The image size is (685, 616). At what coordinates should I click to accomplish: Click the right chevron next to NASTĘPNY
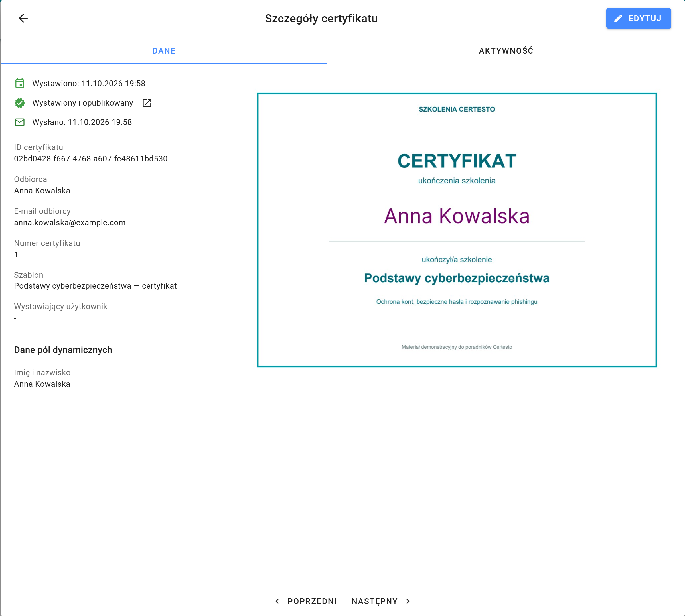coord(408,601)
